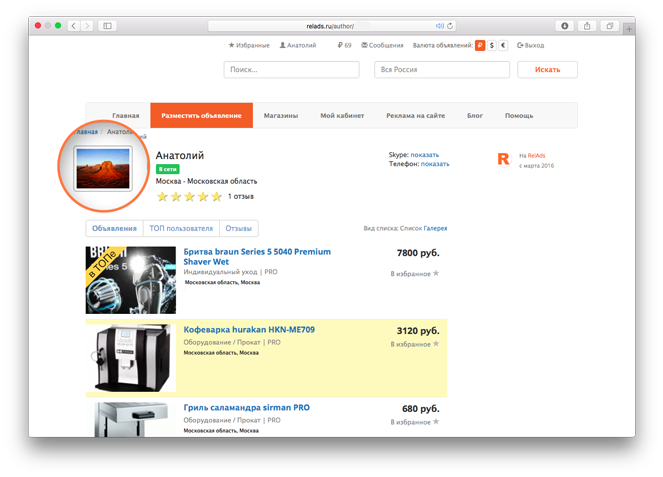Check the ruble balance 69
Image resolution: width=663 pixels, height=477 pixels.
[344, 45]
